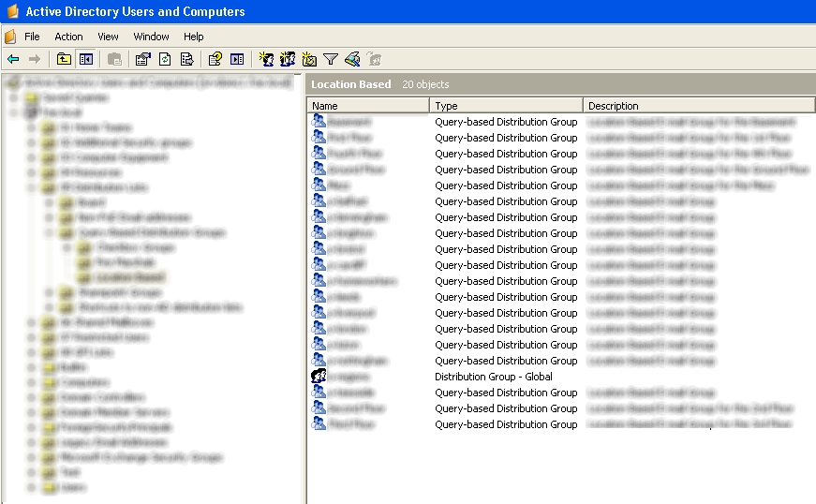Viewport: 816px width, 504px height.
Task: Click disabled Add to group icon
Action: [x=374, y=59]
